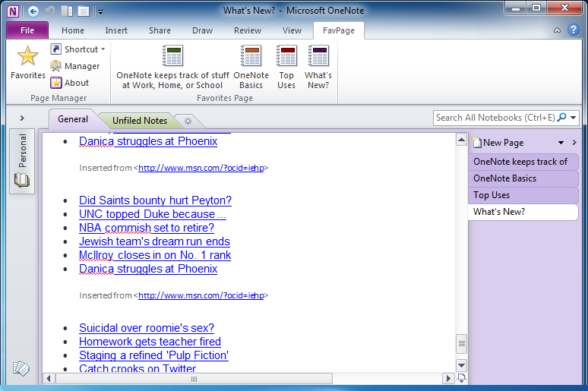588x391 pixels.
Task: Collapse the page tabs pane with the chevron
Action: tap(574, 143)
